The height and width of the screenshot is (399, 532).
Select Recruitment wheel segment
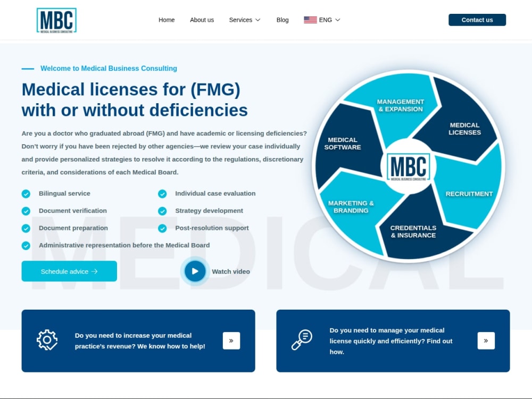(469, 194)
